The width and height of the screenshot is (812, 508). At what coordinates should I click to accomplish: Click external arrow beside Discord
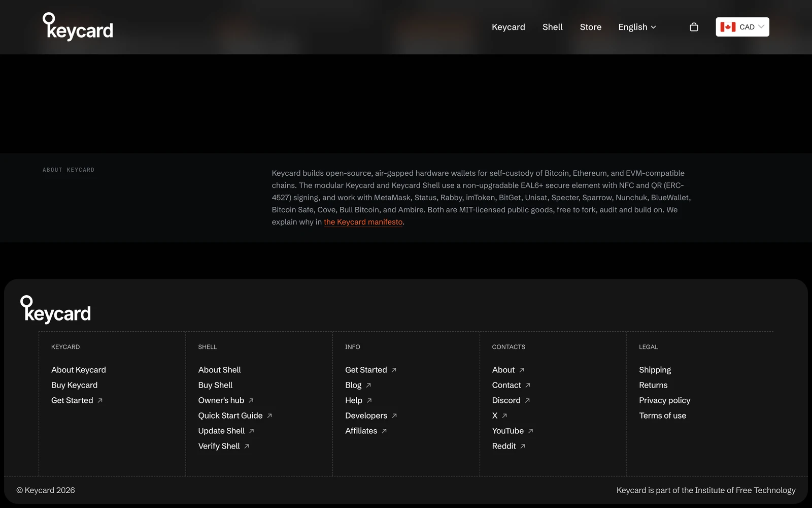(x=527, y=401)
